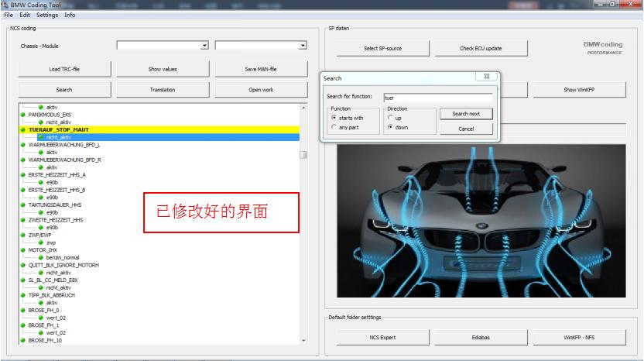Select the 'down' direction radio
This screenshot has width=644, height=361.
(390, 128)
